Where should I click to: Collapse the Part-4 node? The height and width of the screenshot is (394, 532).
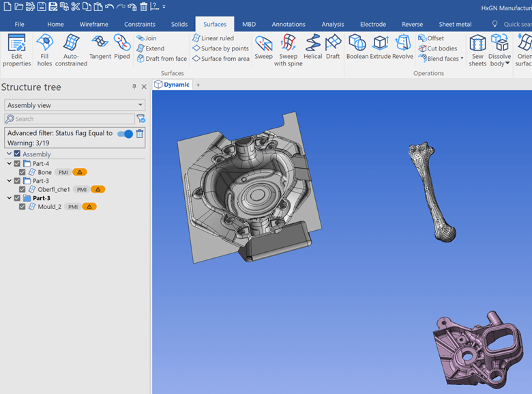click(x=9, y=163)
